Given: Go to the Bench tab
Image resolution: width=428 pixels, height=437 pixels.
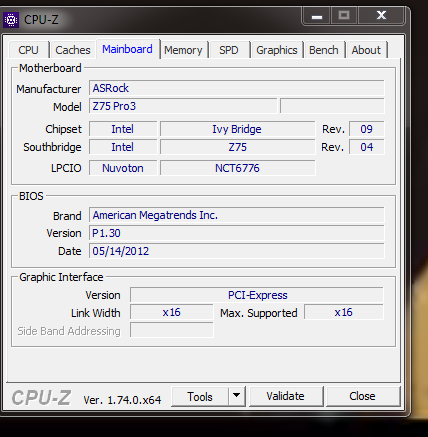Looking at the screenshot, I should coord(324,50).
